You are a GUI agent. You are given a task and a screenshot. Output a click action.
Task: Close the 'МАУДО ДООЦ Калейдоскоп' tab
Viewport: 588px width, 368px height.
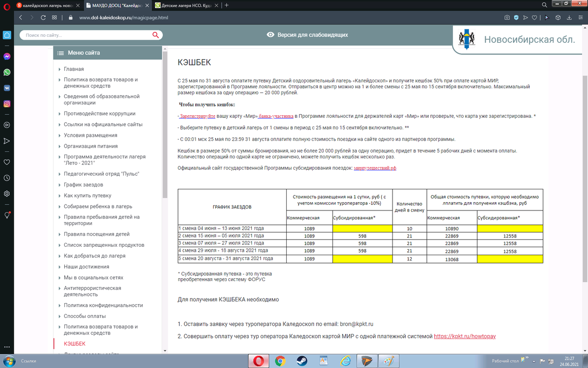click(146, 5)
